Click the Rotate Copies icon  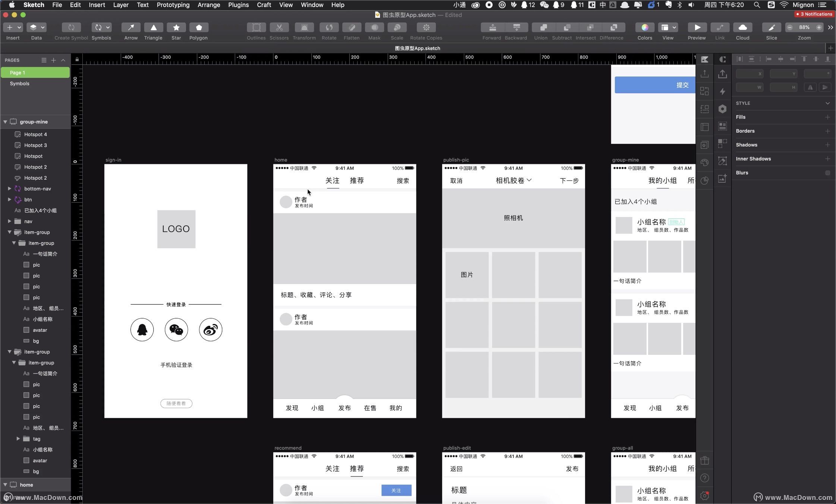(x=426, y=28)
